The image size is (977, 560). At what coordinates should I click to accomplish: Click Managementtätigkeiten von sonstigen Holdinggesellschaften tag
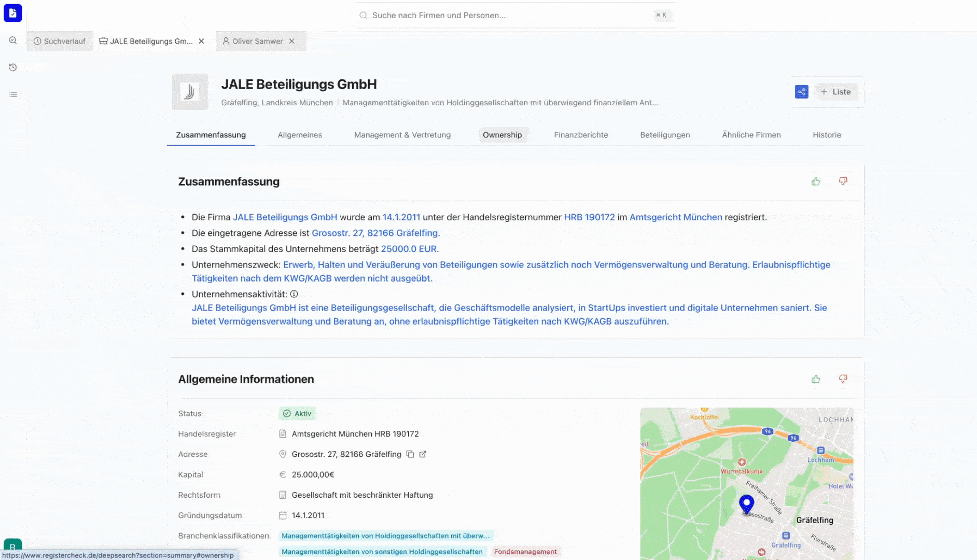click(382, 552)
